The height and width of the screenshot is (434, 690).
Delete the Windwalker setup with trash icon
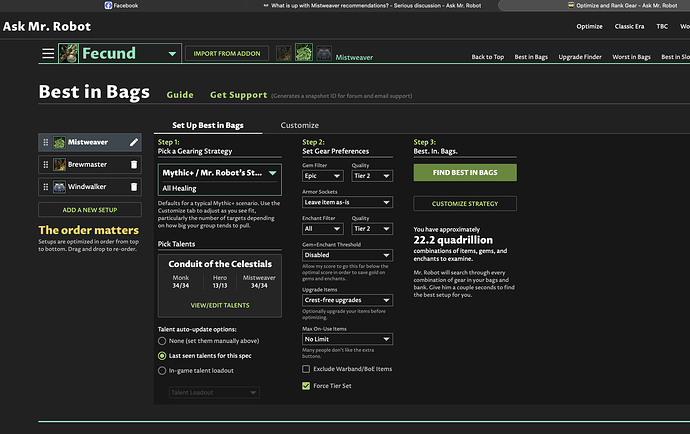[x=134, y=187]
